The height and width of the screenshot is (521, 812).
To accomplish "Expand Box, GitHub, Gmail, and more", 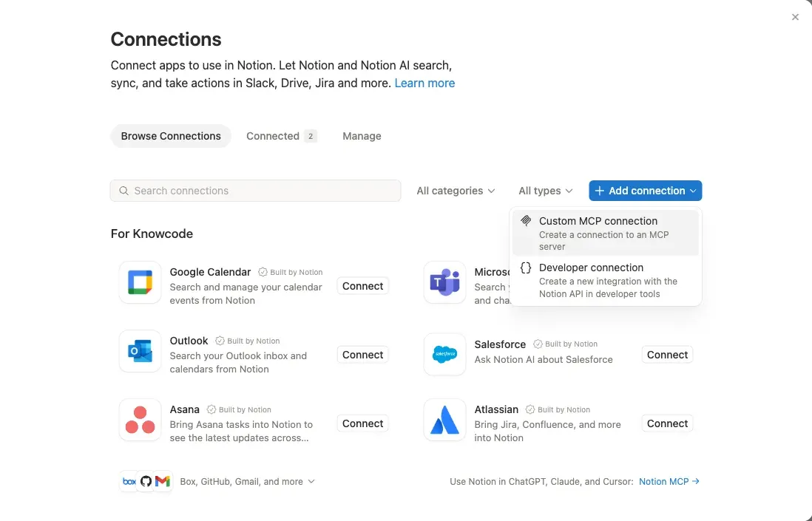I will [x=248, y=482].
